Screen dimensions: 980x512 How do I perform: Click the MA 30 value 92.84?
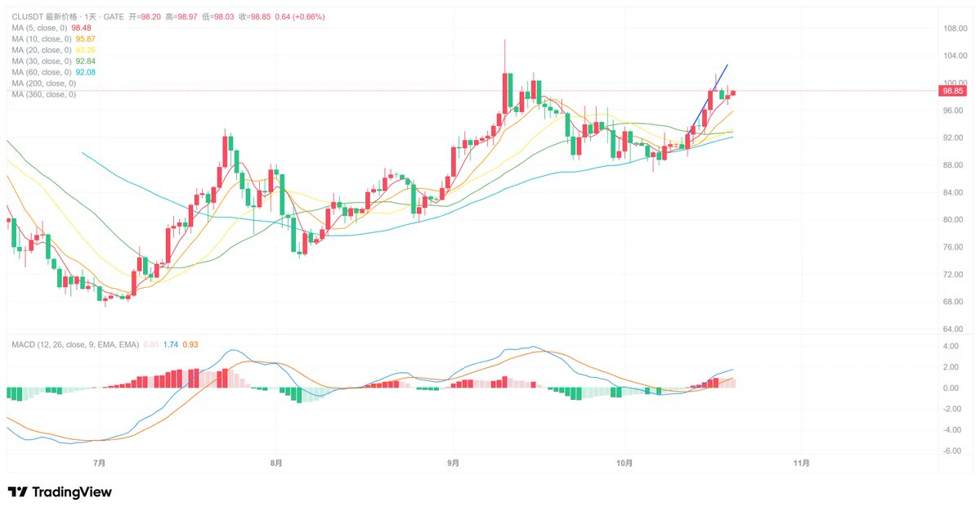tap(86, 61)
